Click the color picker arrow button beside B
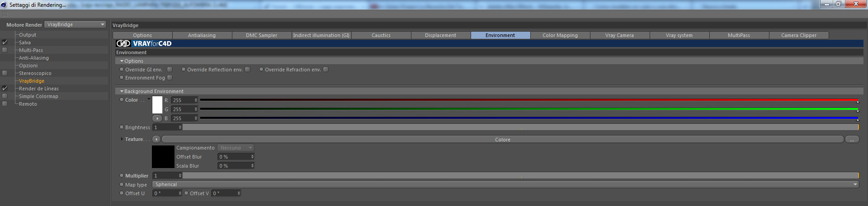The height and width of the screenshot is (206, 868). (x=157, y=118)
